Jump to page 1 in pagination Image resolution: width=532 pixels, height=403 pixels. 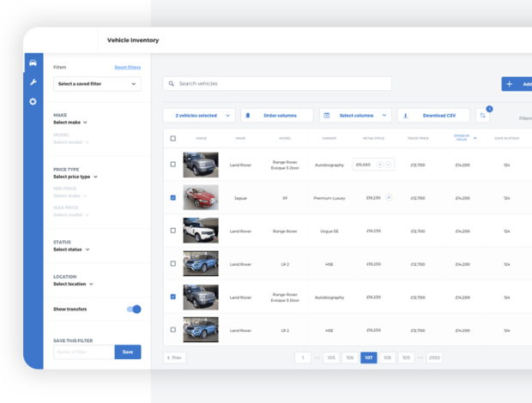[x=303, y=358]
